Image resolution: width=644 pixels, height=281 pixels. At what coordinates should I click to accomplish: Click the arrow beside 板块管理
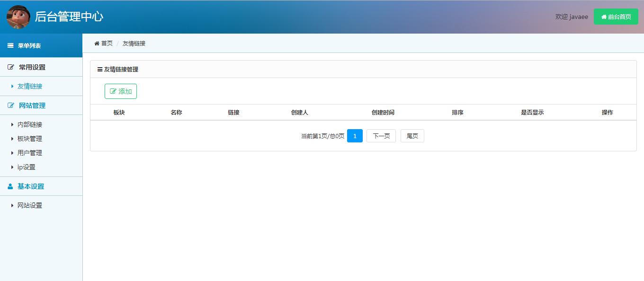pos(12,139)
